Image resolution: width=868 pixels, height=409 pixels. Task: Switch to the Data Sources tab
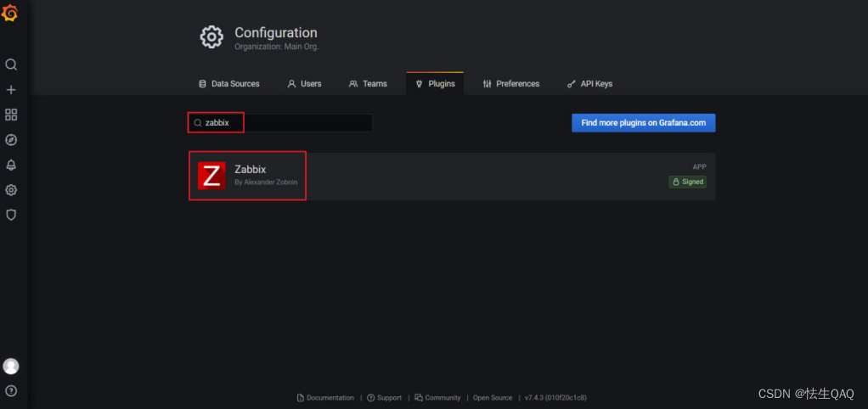tap(229, 84)
